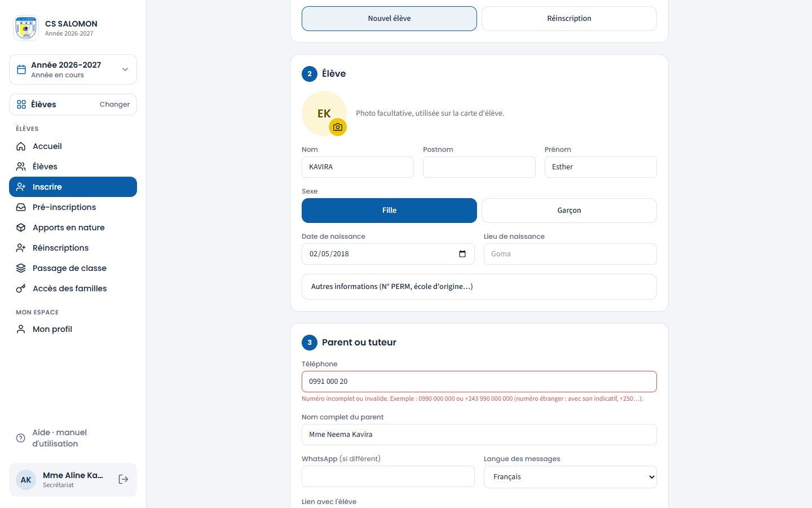812x508 pixels.
Task: Expand Autres informations section
Action: pyautogui.click(x=479, y=287)
